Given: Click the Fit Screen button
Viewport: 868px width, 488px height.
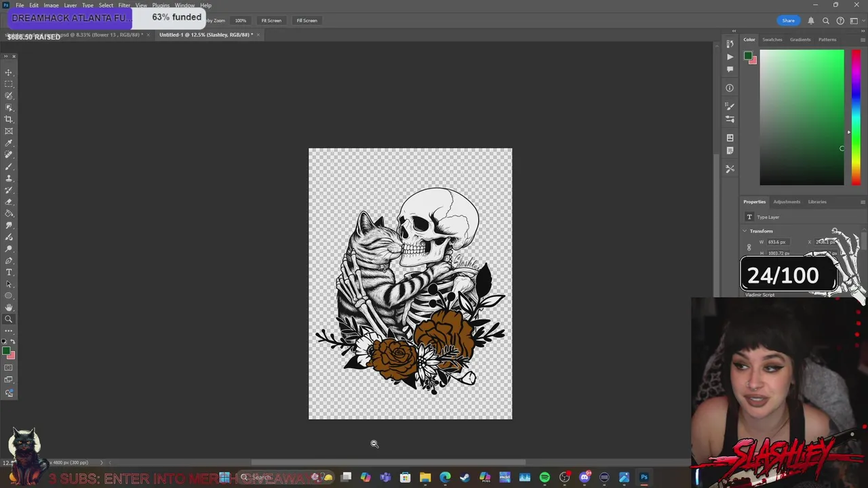Looking at the screenshot, I should point(271,20).
